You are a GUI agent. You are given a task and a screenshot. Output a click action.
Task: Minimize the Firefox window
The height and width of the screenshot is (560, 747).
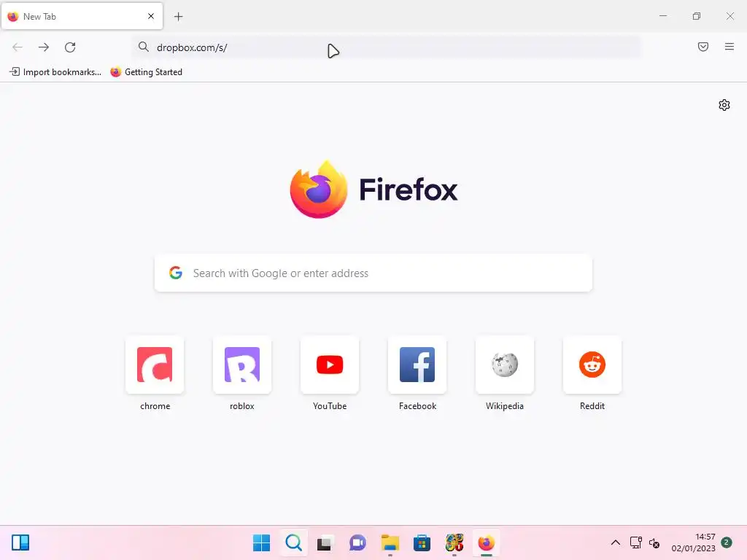pyautogui.click(x=662, y=16)
